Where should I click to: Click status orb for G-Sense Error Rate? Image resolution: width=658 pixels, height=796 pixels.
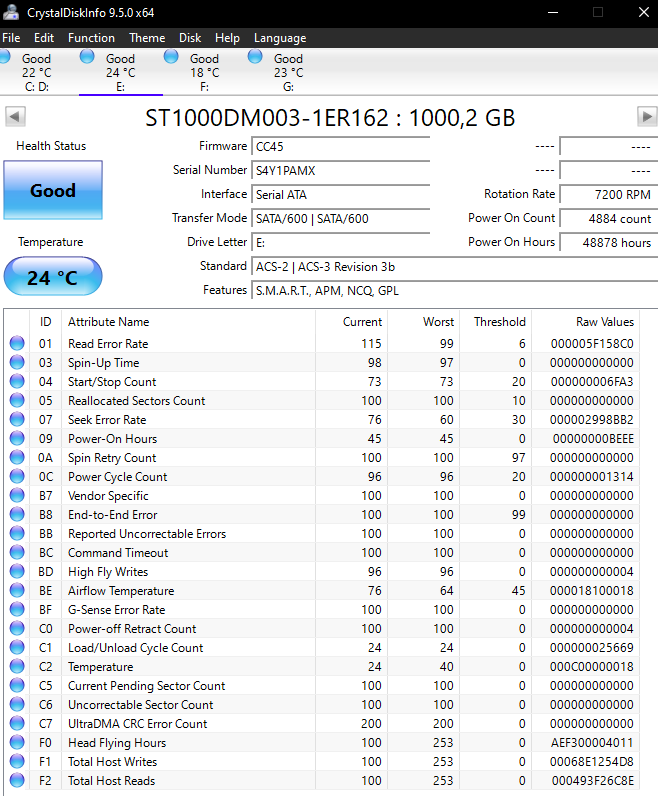17,609
